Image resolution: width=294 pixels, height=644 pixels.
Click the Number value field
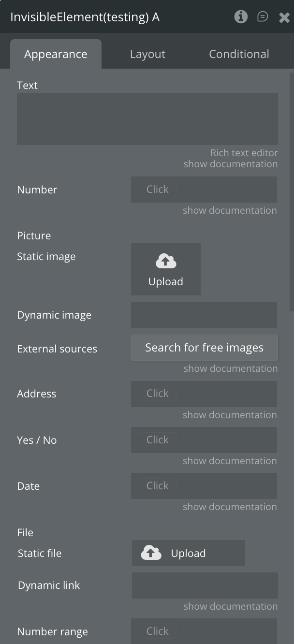(x=204, y=190)
